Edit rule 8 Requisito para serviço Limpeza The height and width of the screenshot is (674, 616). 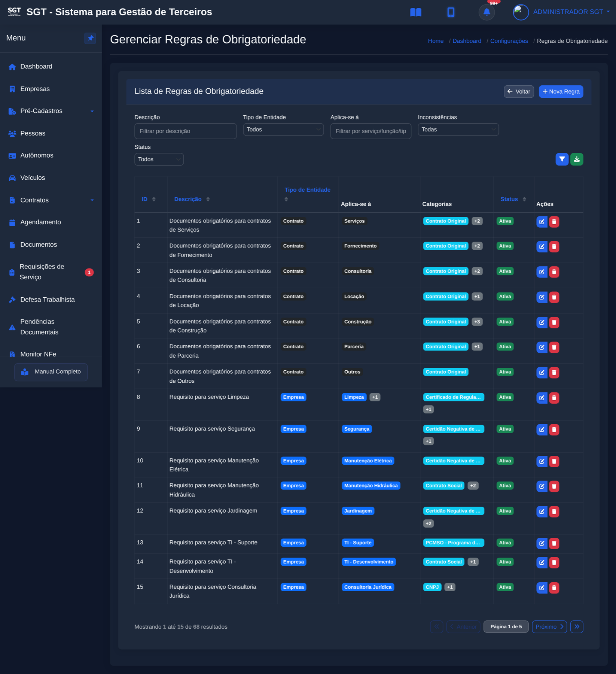542,398
